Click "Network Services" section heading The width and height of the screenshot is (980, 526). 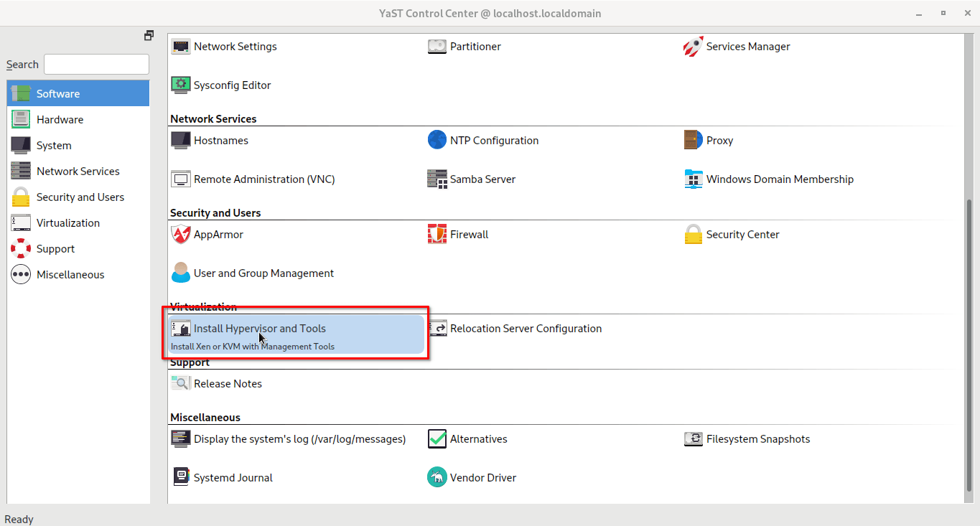click(x=213, y=119)
